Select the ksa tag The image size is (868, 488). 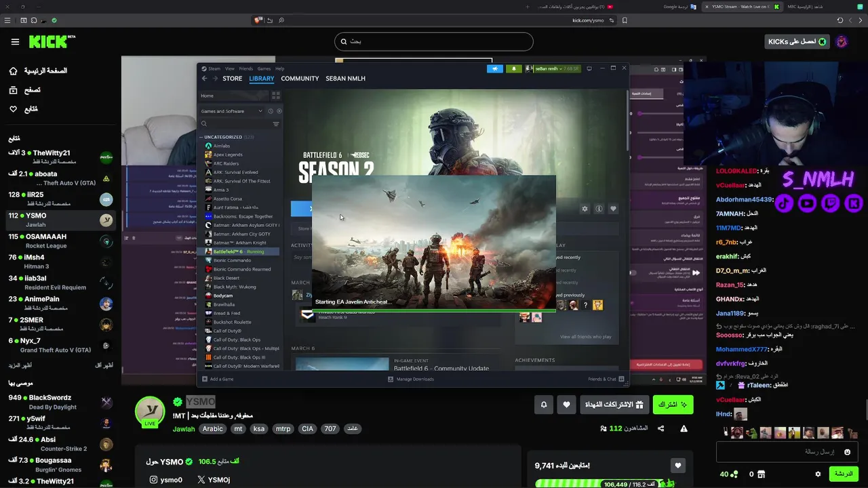(x=259, y=429)
